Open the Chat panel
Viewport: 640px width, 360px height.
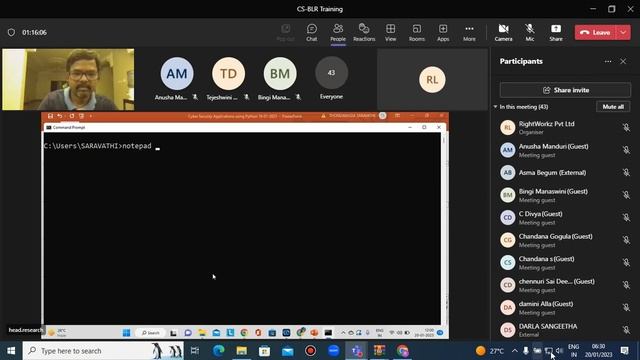[311, 32]
